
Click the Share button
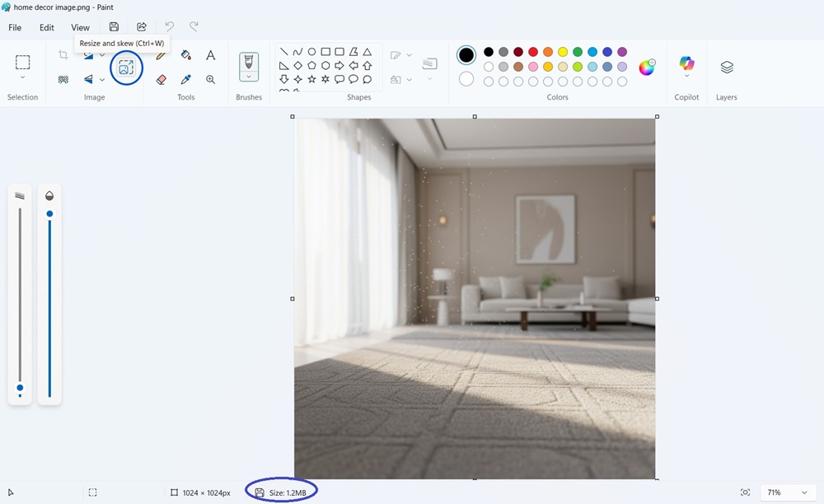pyautogui.click(x=142, y=27)
